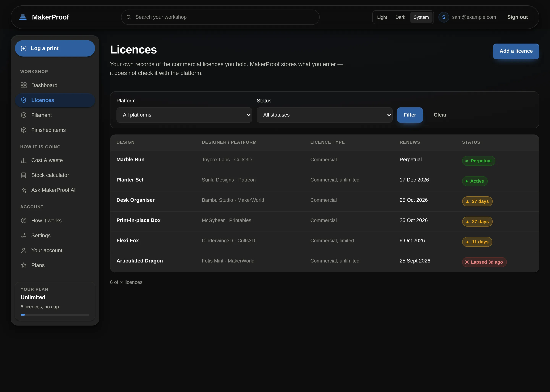Screen dimensions: 550x392
Task: Click the Active status badge
Action: click(475, 181)
